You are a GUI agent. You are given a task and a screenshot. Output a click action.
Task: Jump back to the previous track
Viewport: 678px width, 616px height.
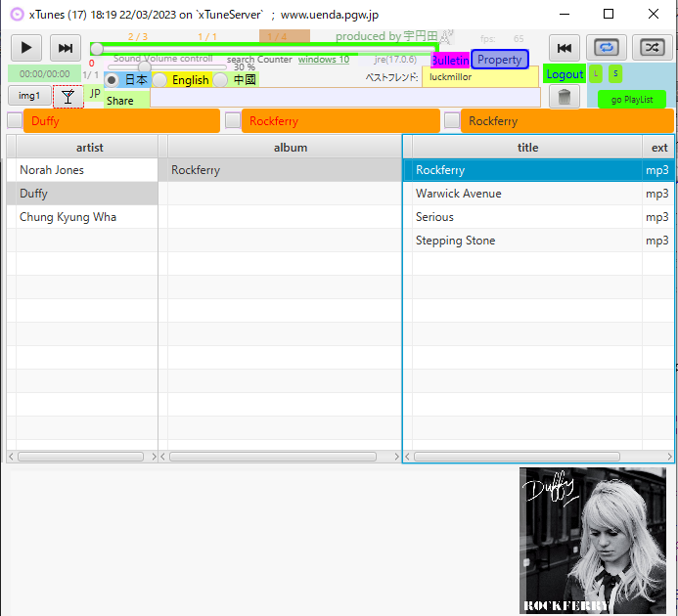pyautogui.click(x=564, y=47)
